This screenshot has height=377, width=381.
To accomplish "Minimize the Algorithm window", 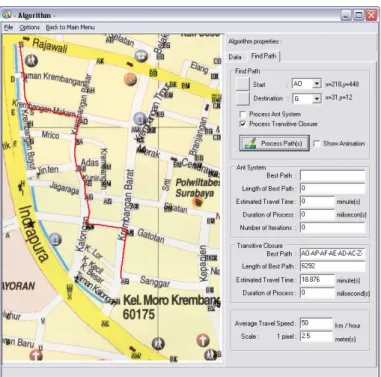I will point(346,15).
